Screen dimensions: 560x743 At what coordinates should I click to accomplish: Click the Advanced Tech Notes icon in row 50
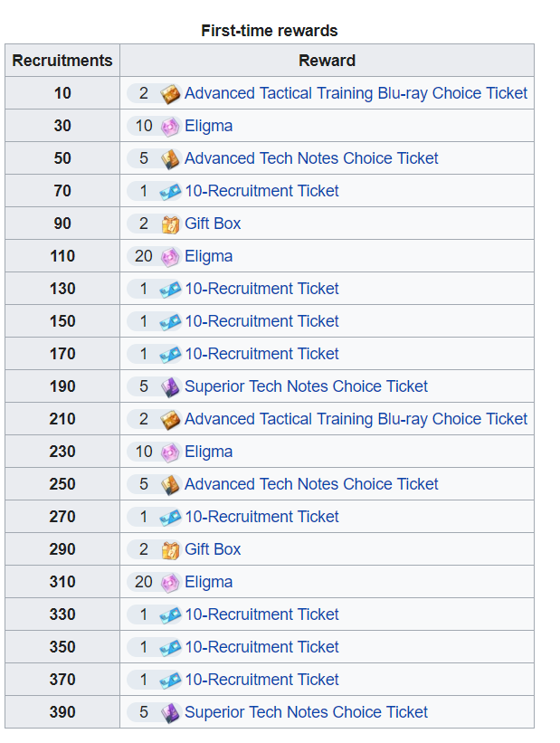(x=170, y=158)
